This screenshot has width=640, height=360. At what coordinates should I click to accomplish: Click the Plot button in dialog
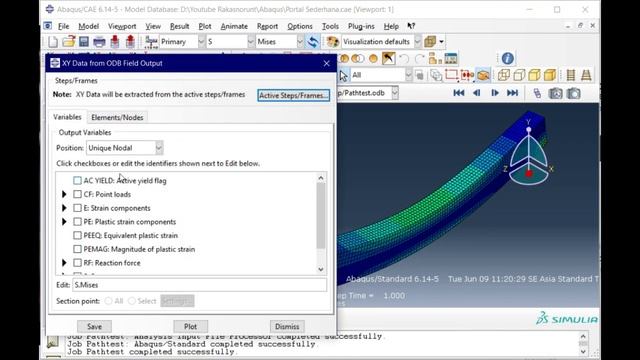click(x=191, y=327)
